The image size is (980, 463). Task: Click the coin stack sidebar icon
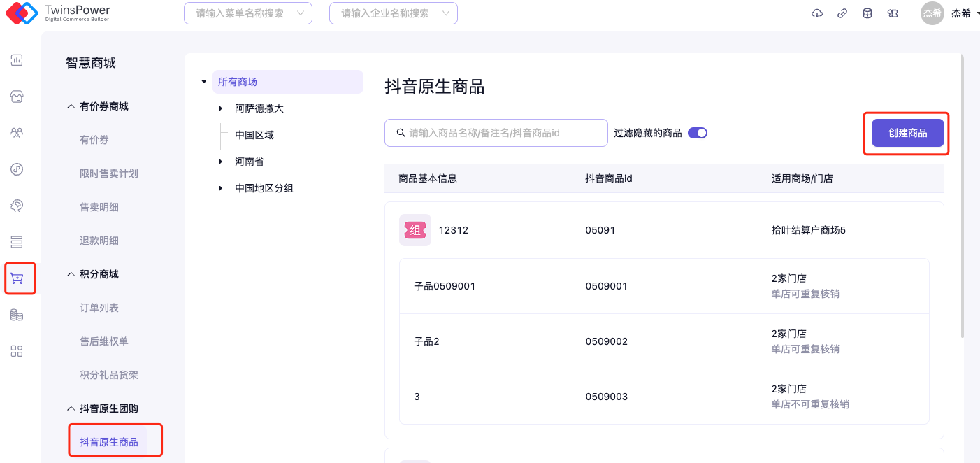(x=17, y=315)
